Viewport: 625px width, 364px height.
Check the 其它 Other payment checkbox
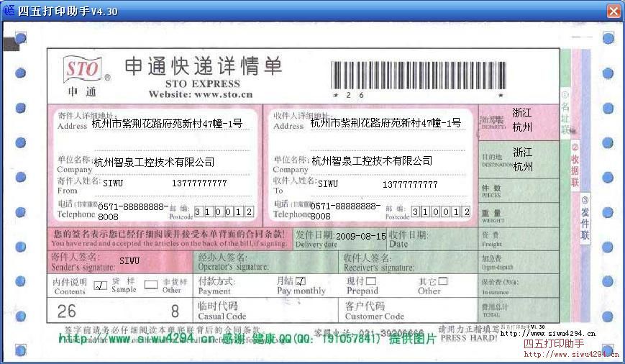pos(443,281)
